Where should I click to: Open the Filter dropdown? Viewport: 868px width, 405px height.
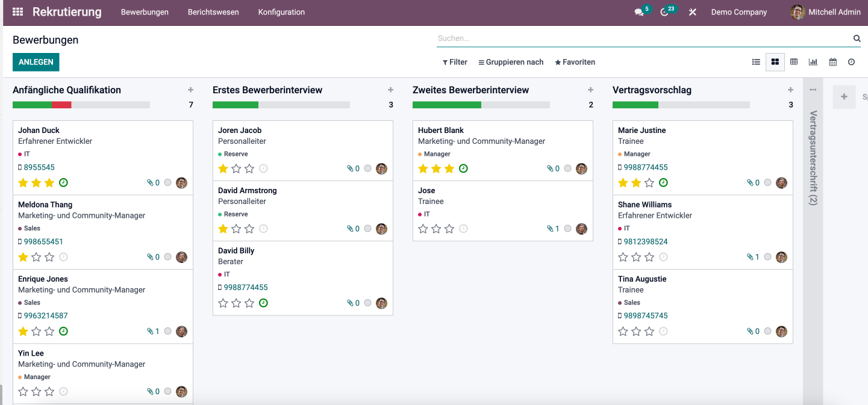455,62
